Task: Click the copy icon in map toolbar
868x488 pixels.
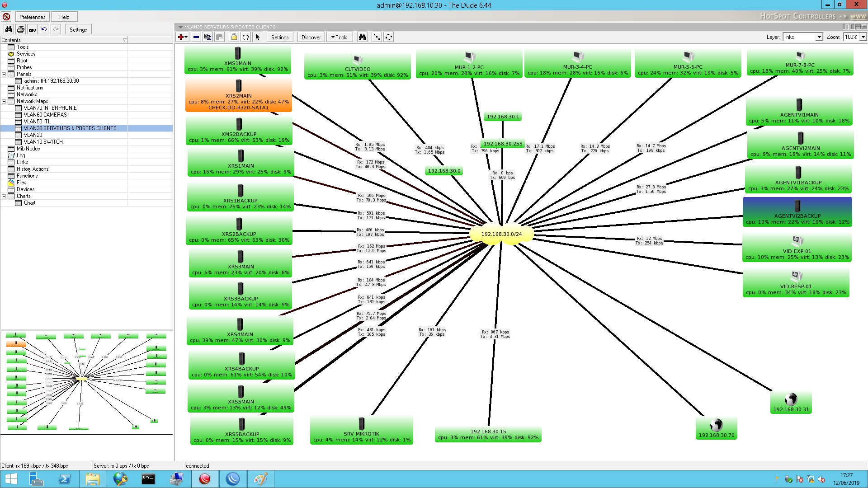Action: click(208, 37)
